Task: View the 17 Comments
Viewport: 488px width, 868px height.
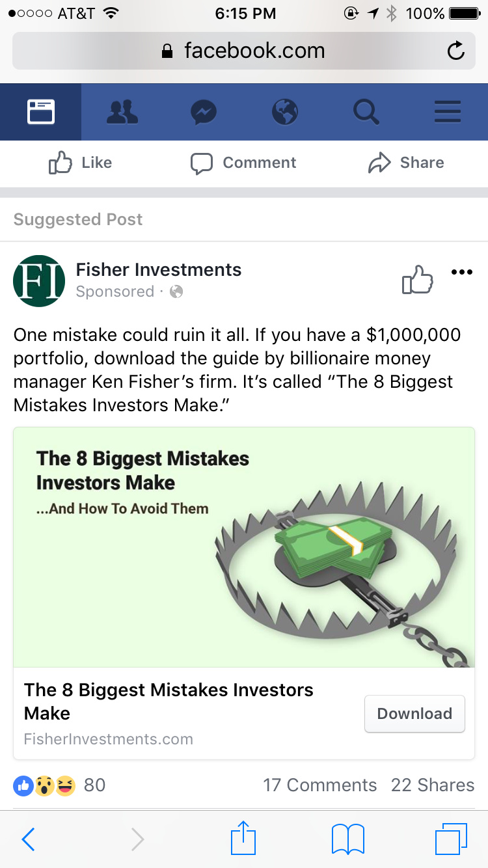Action: (x=319, y=785)
